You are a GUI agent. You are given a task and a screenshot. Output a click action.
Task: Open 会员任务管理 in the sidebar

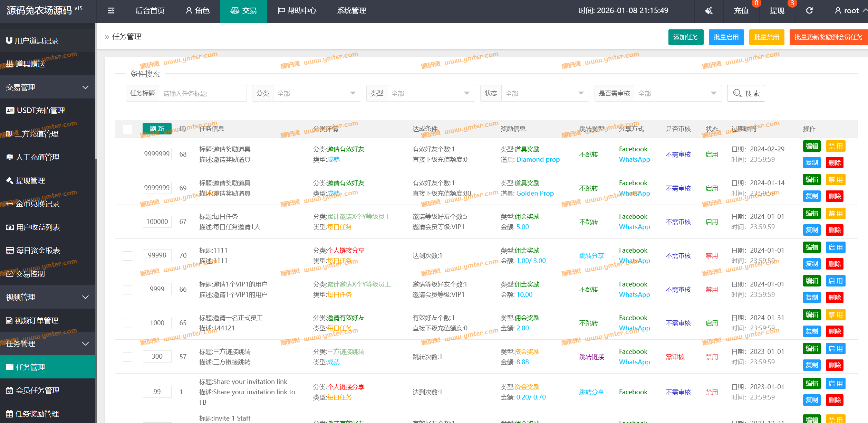[38, 391]
